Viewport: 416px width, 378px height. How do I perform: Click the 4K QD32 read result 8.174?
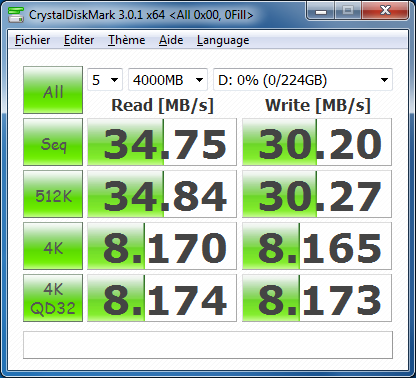coord(162,298)
